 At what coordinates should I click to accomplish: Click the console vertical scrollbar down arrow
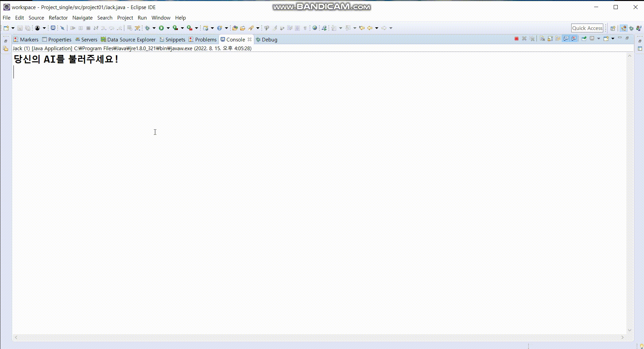(630, 330)
